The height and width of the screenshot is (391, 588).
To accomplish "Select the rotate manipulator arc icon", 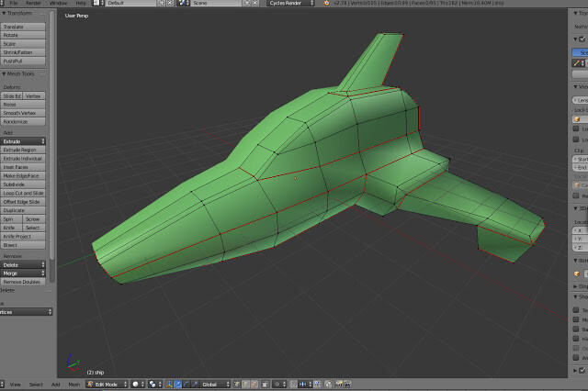I will click(x=187, y=385).
